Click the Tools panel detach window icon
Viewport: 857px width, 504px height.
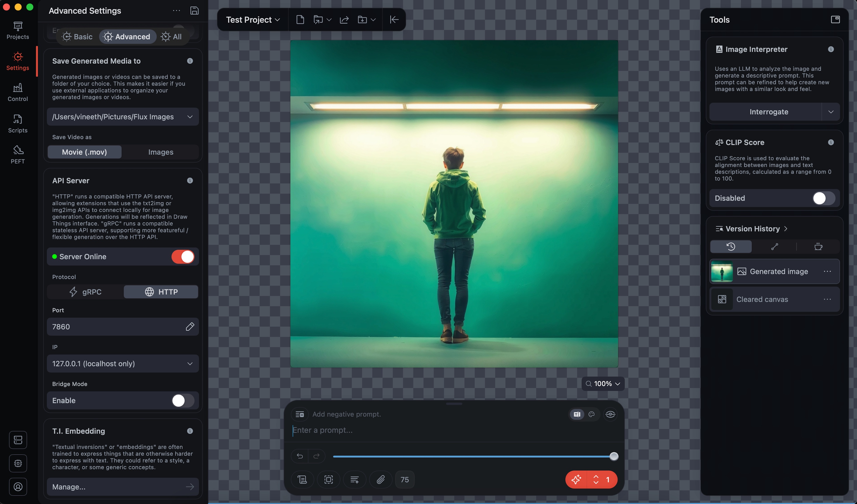[x=835, y=19]
